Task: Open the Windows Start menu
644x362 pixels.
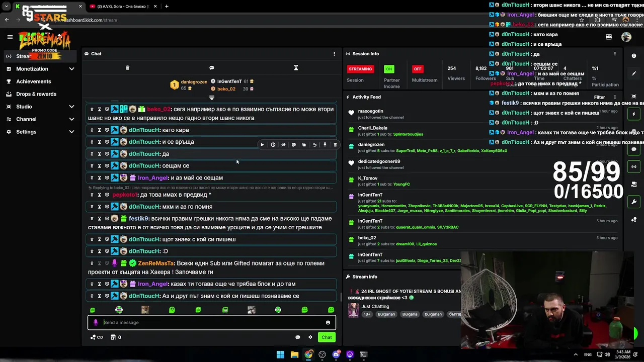Action: pos(280,354)
